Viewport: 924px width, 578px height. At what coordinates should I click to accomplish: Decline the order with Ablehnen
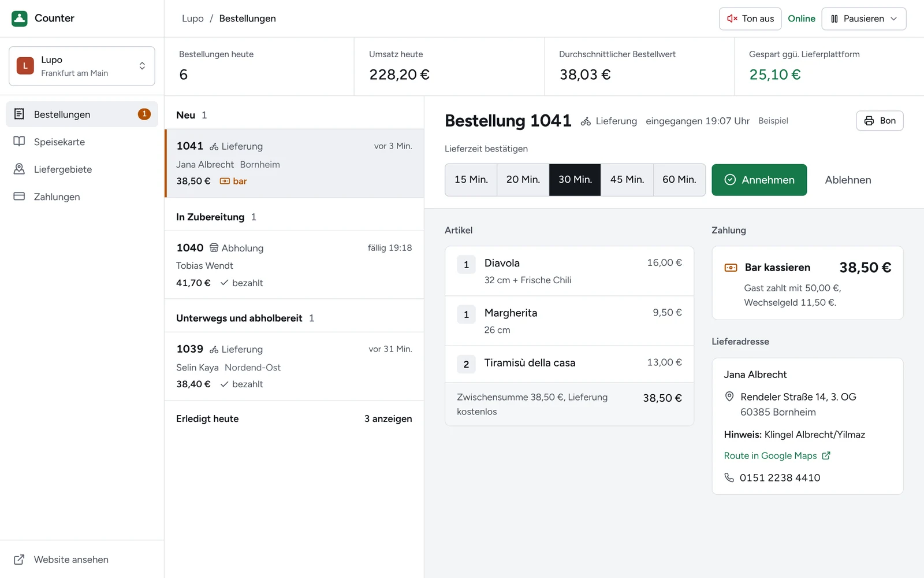(x=848, y=180)
